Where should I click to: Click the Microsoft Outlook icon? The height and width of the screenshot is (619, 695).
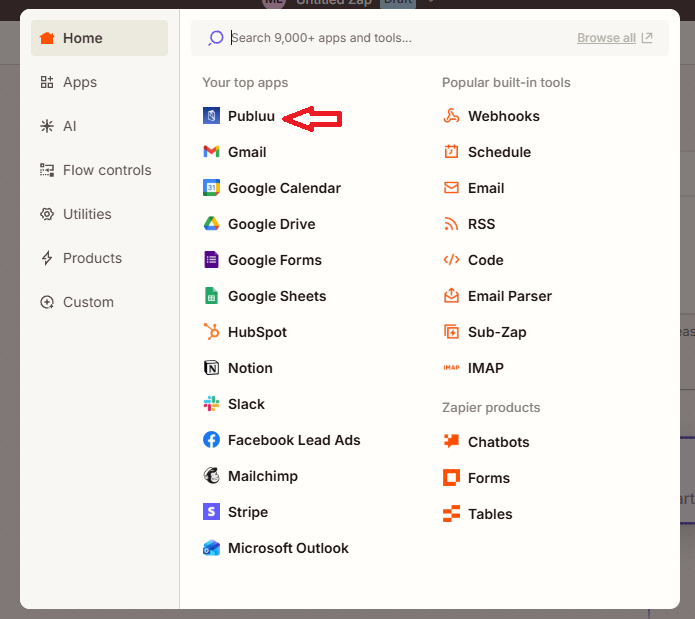[211, 548]
